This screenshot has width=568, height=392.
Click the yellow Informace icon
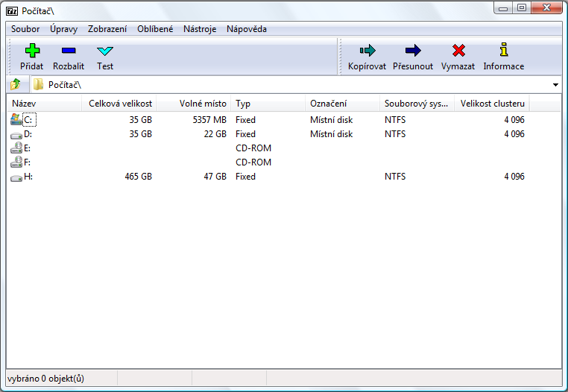point(503,50)
